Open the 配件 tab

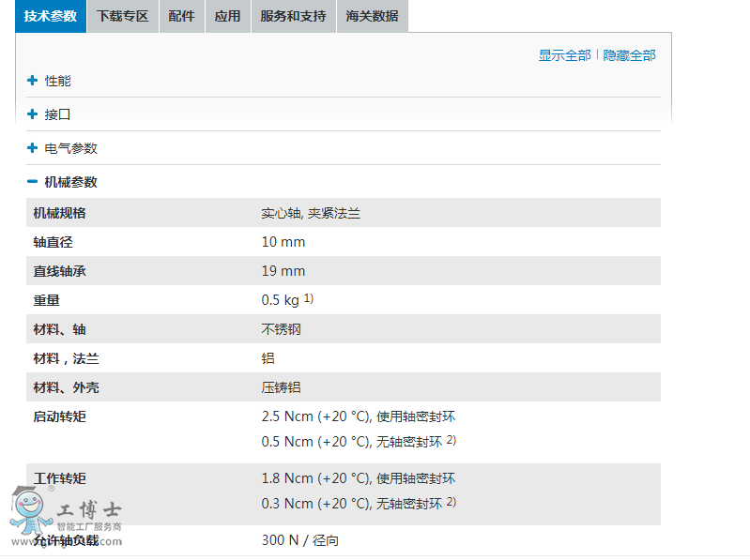coord(182,16)
